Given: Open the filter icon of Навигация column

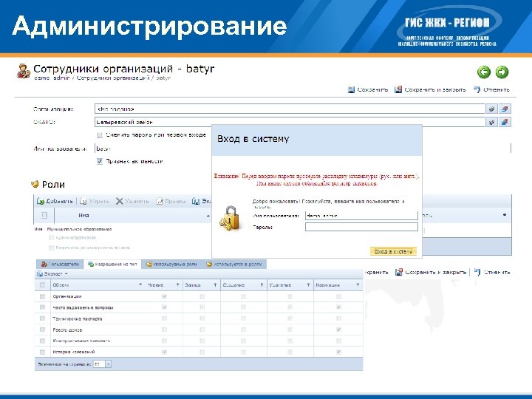Looking at the screenshot, I should click(358, 285).
